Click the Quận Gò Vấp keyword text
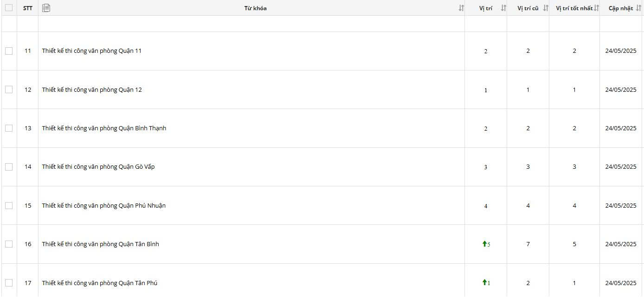Image resolution: width=644 pixels, height=299 pixels. pos(98,167)
